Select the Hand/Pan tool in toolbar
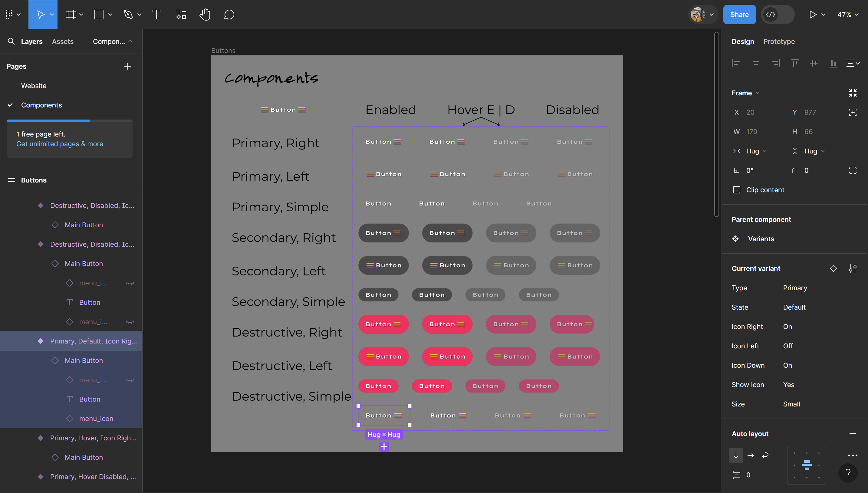 [x=205, y=14]
